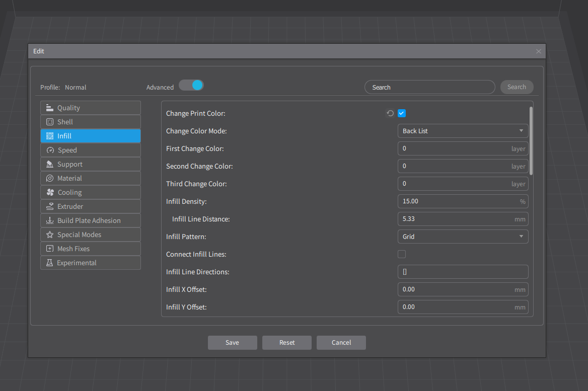Click the Build Plate Adhesion icon
Viewport: 588px width, 391px height.
coord(49,220)
